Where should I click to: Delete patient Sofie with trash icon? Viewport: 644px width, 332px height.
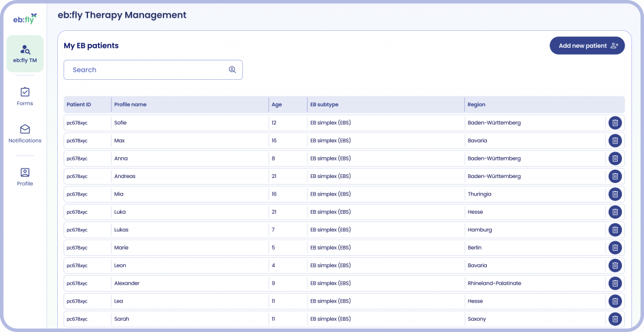click(615, 123)
